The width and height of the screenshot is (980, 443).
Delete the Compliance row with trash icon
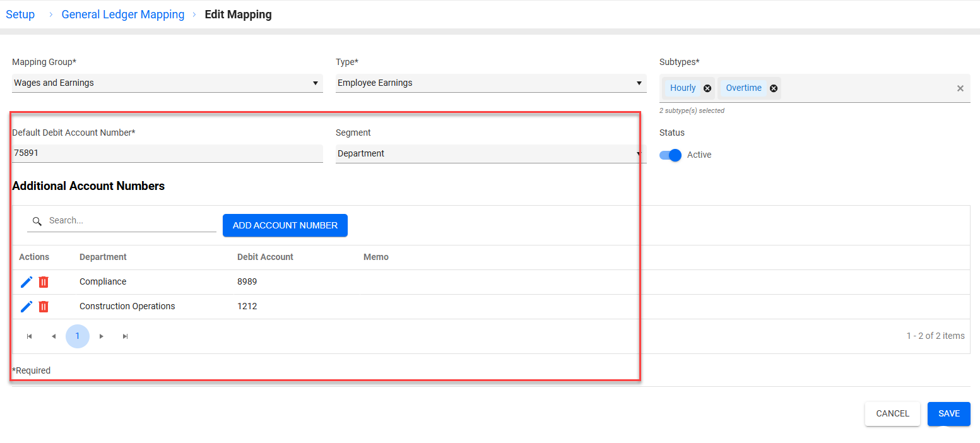click(x=44, y=282)
